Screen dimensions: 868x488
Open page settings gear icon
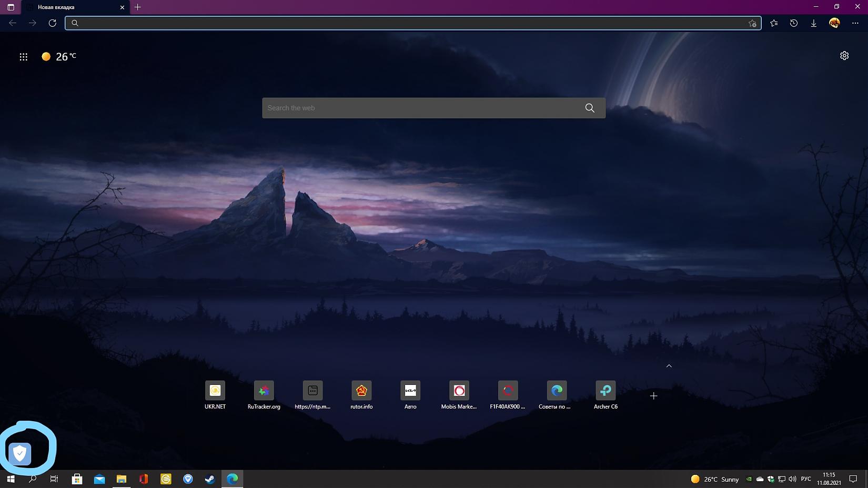tap(844, 56)
